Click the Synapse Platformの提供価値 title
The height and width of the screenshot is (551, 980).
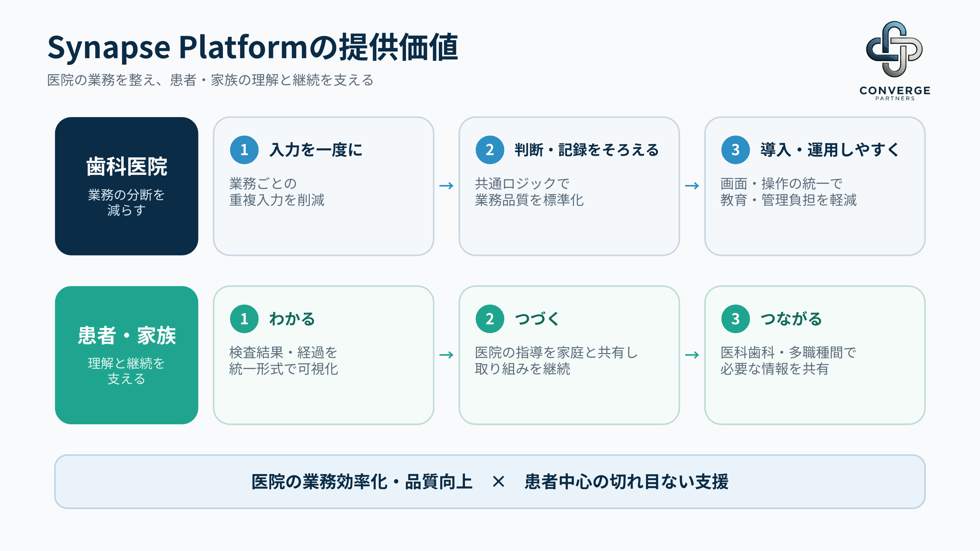point(253,47)
